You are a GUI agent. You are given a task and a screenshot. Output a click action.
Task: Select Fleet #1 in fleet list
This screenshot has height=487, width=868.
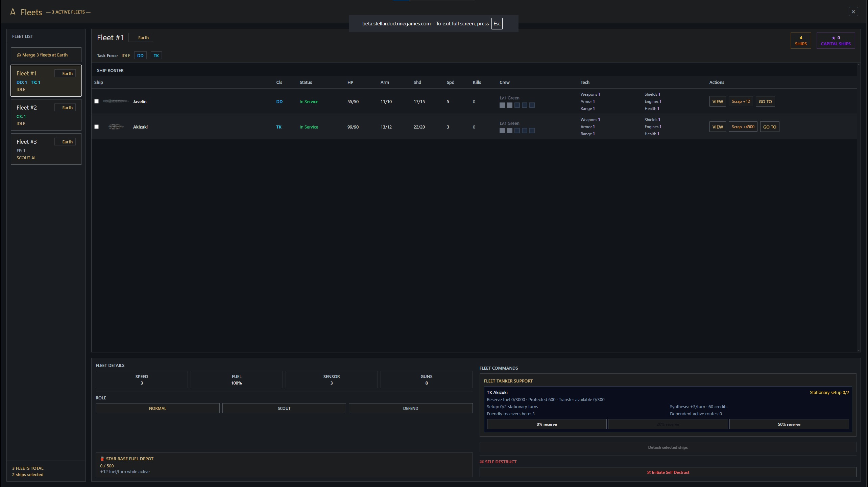coord(46,81)
